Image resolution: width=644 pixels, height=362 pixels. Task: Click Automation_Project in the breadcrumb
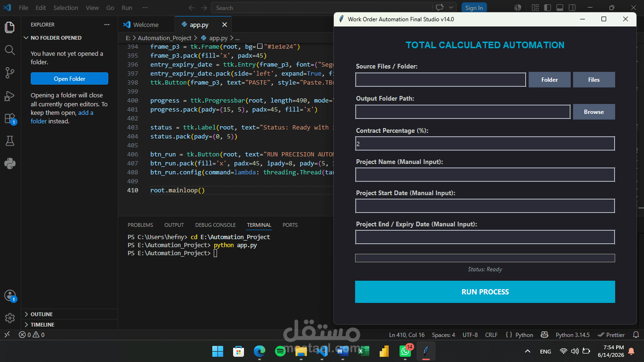[x=165, y=38]
